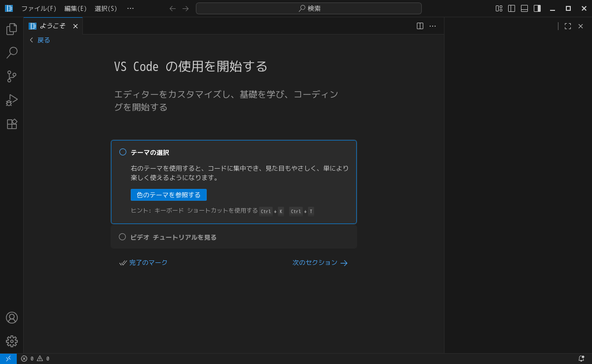Click the remote window indicator in status bar
Viewport: 592px width, 364px height.
tap(8, 359)
